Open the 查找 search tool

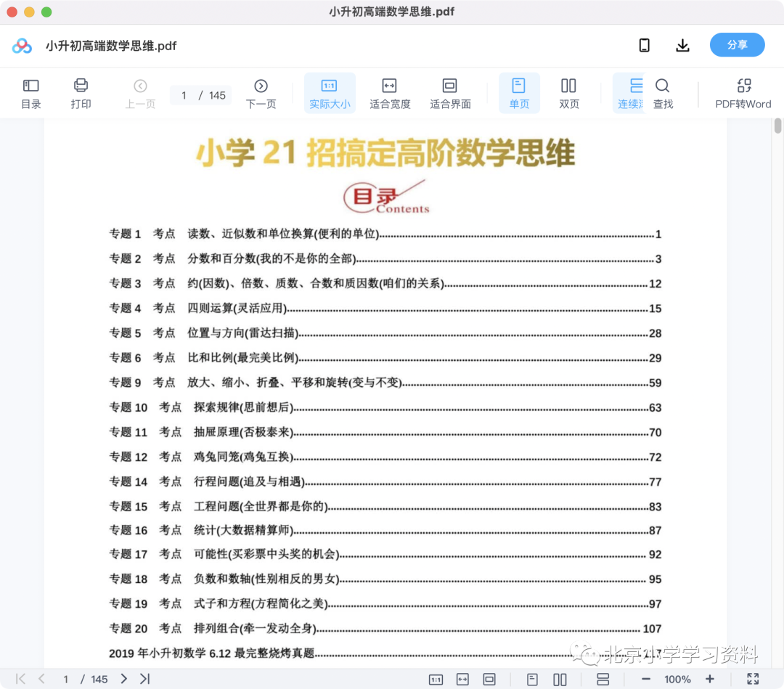click(x=663, y=94)
